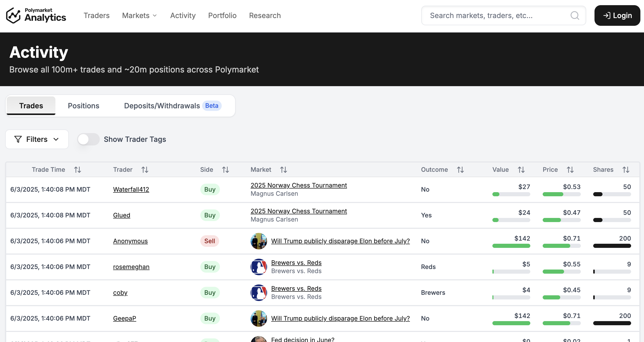Image resolution: width=644 pixels, height=342 pixels.
Task: Open the Filters dropdown
Action: (x=37, y=139)
